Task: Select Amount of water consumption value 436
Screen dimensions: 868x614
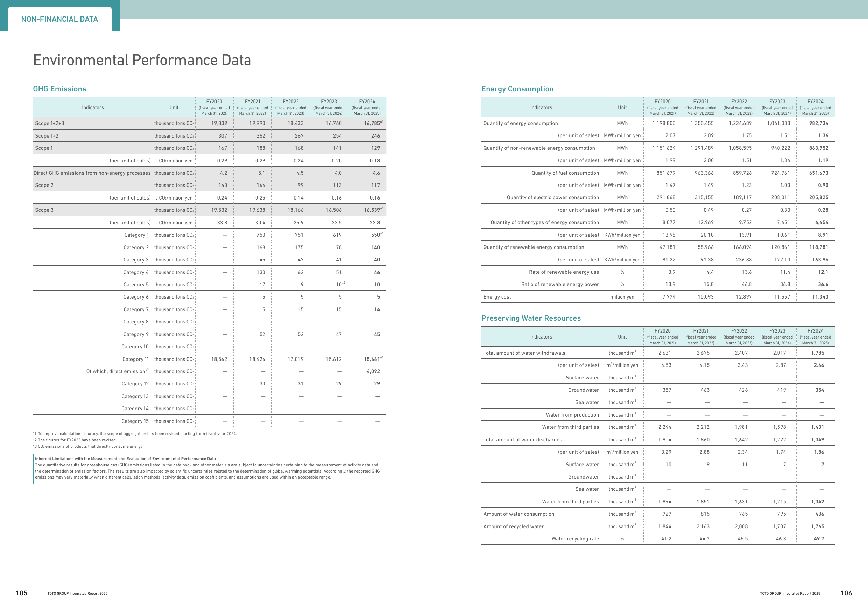Action: [x=820, y=514]
